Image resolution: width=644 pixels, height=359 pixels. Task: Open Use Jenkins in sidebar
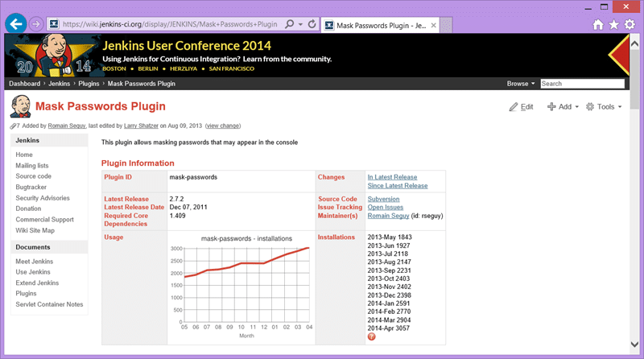point(33,272)
